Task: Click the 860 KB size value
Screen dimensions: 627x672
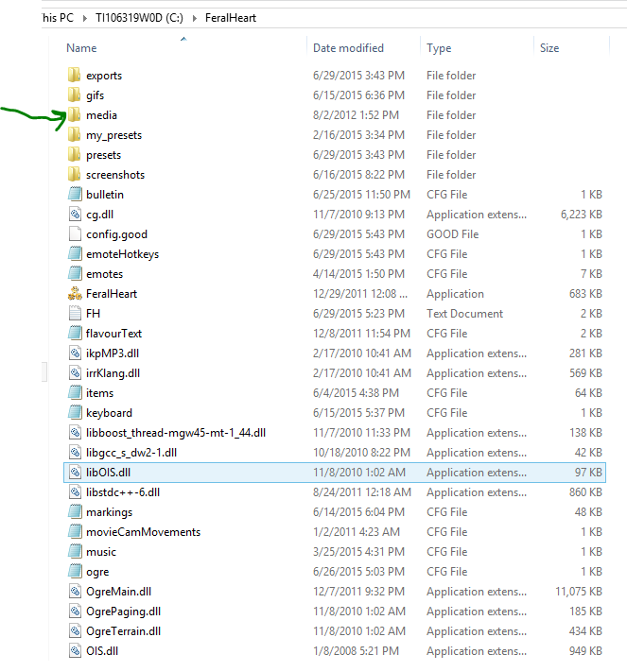Action: coord(585,492)
